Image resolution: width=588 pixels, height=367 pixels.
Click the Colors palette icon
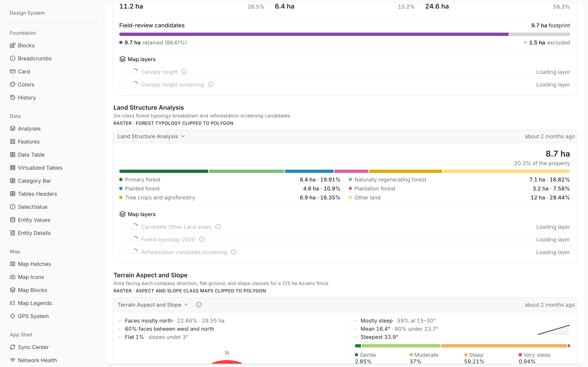(x=13, y=84)
